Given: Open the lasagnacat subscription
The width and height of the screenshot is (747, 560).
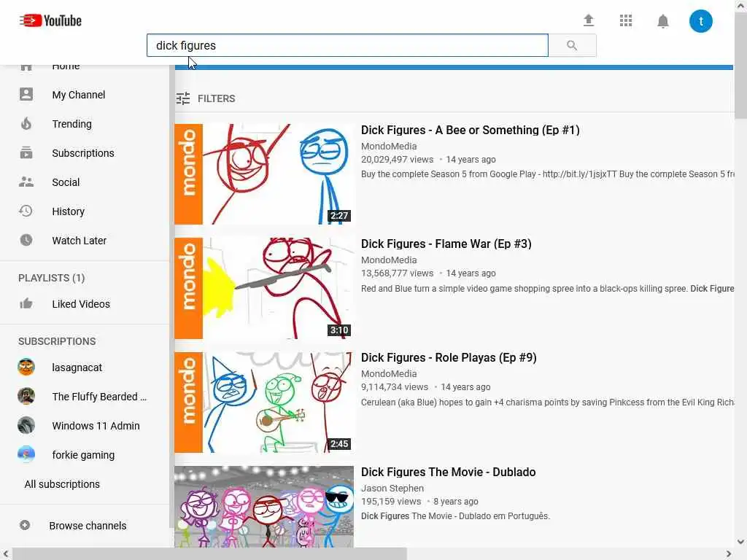Looking at the screenshot, I should pyautogui.click(x=77, y=367).
